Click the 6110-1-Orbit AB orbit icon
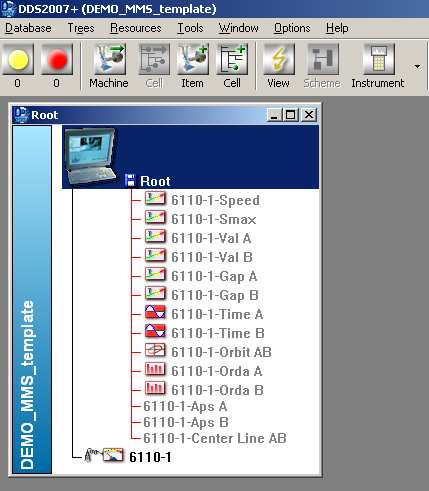 tap(155, 350)
